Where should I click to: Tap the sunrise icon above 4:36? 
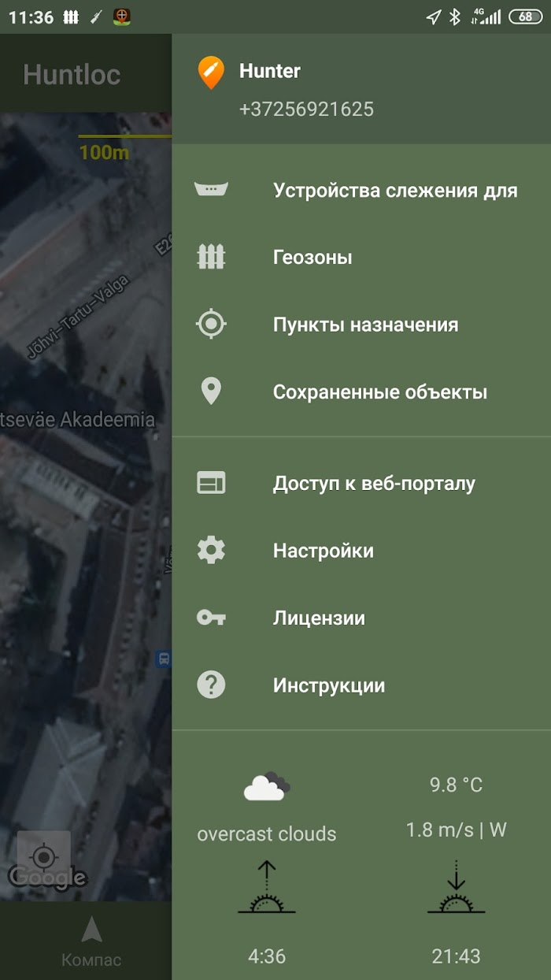coord(267,887)
